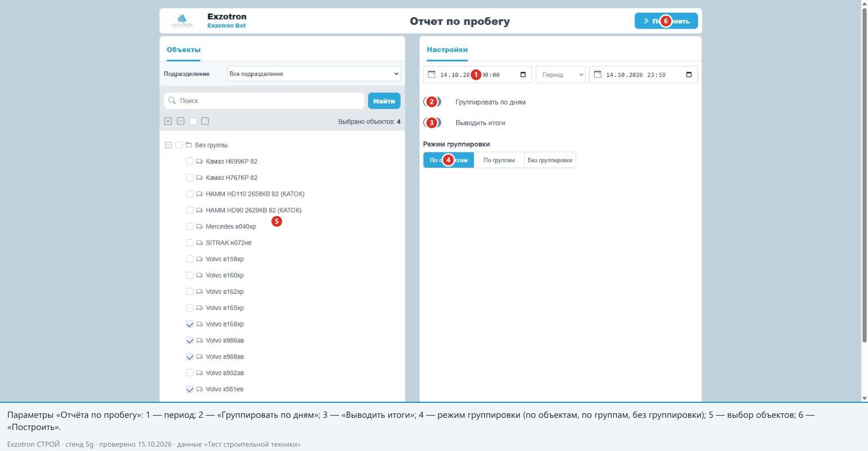Click the folder icon of Без группы

pyautogui.click(x=189, y=145)
